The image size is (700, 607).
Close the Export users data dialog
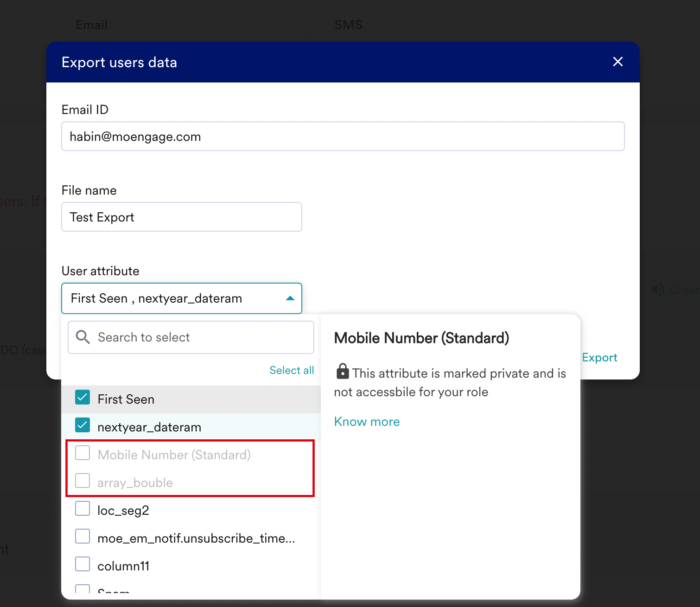617,62
